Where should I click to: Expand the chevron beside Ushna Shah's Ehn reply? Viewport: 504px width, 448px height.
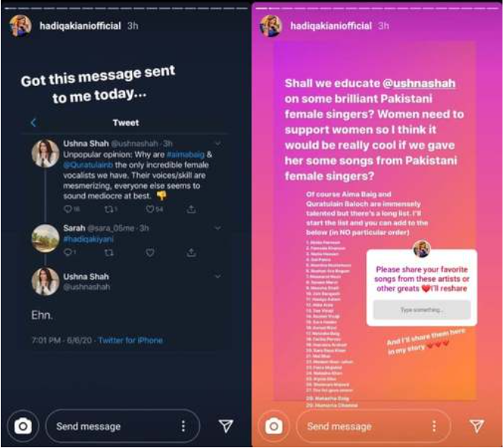[217, 276]
